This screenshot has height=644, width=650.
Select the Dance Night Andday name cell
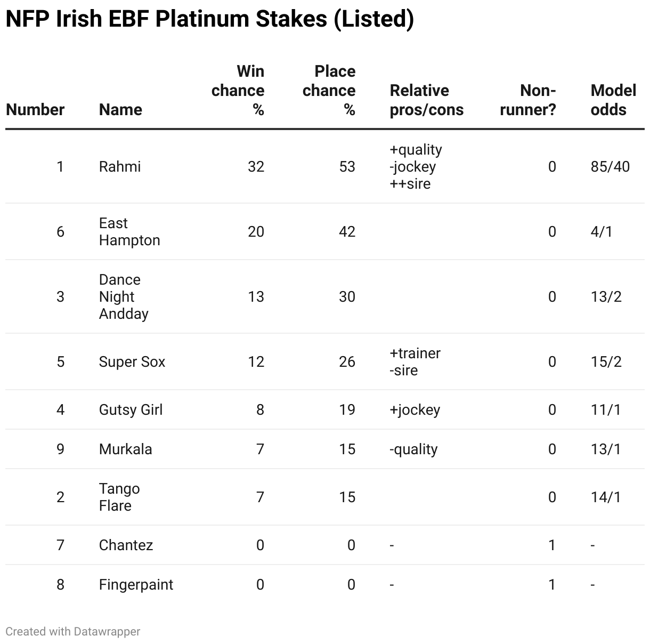(x=124, y=297)
